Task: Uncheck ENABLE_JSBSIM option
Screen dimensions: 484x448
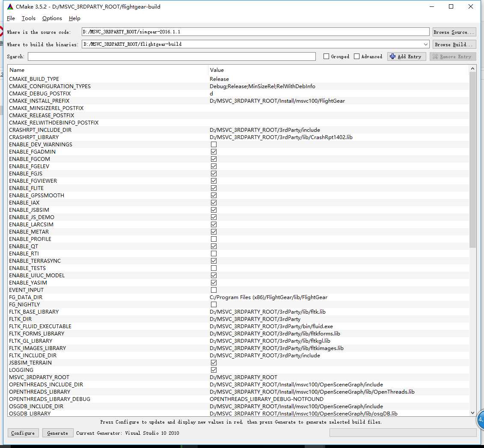Action: 214,210
